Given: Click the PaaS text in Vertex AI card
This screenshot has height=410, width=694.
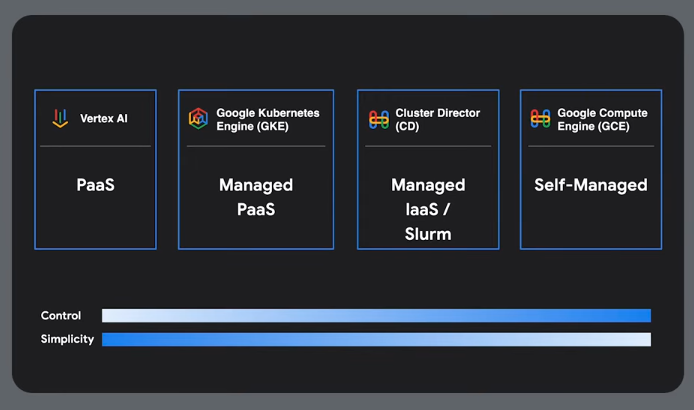Looking at the screenshot, I should click(95, 185).
